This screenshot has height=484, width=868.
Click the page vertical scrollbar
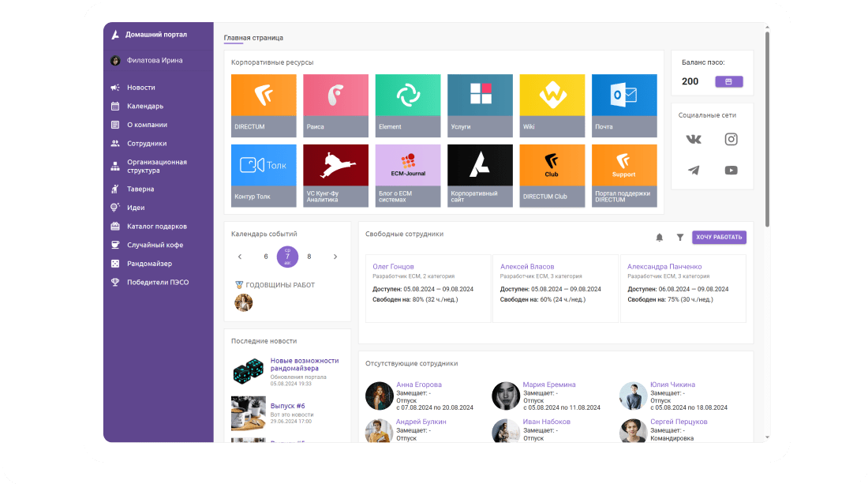(x=767, y=129)
